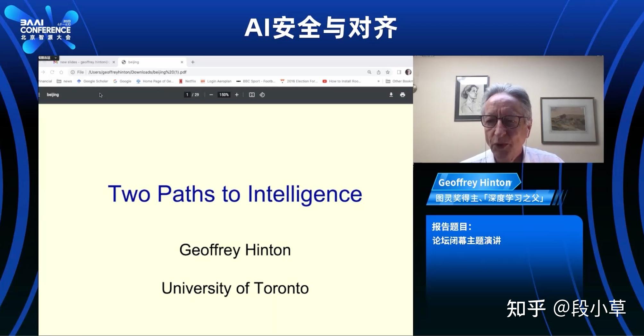Screen dimensions: 644x336
Task: Zoom in with the PDF plus button
Action: coord(237,95)
